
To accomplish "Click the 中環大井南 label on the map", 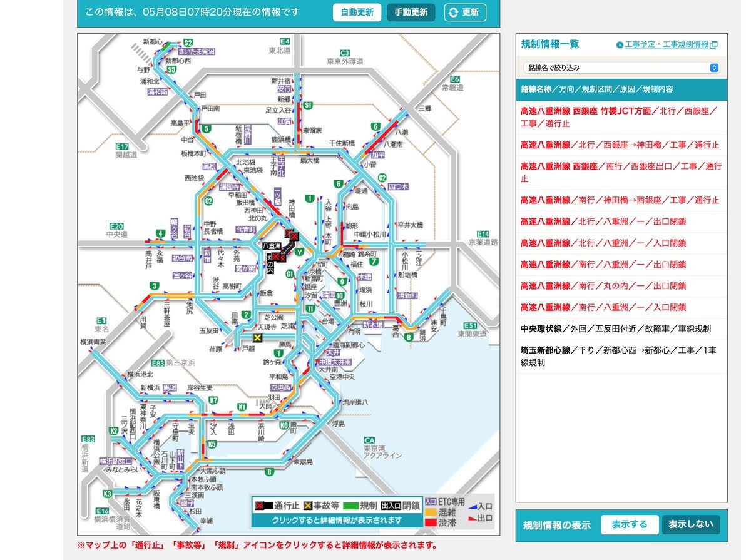I will 335,362.
